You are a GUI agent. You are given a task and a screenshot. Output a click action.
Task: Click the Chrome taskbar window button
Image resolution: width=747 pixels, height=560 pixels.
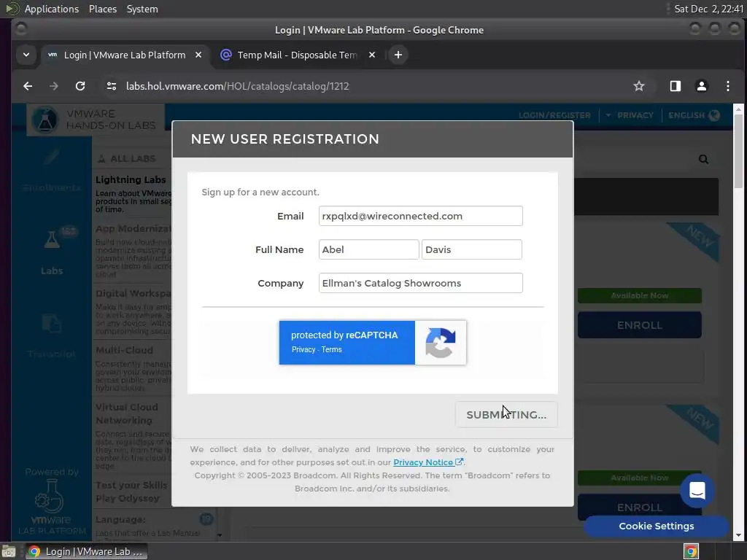86,551
